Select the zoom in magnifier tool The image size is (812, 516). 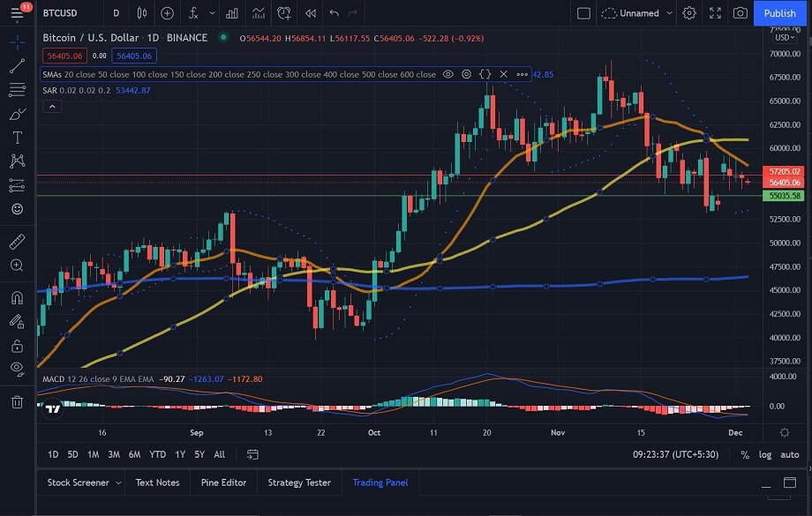pyautogui.click(x=17, y=265)
